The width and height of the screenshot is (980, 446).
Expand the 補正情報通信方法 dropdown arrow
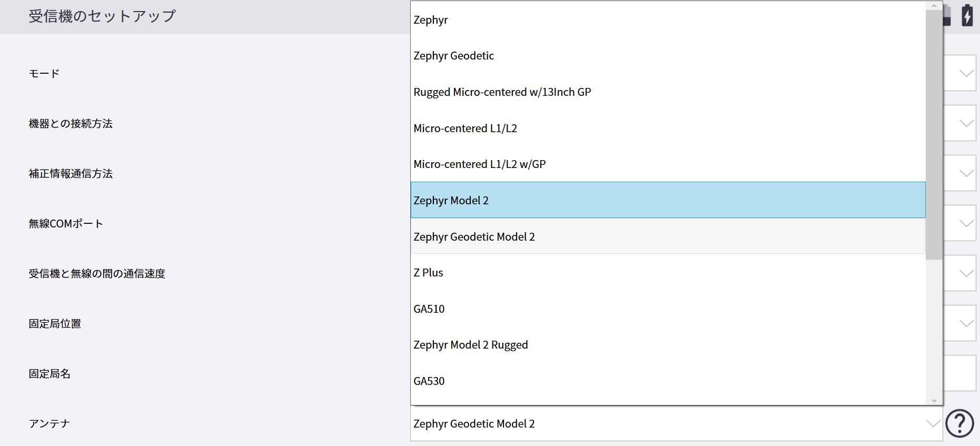pos(966,173)
